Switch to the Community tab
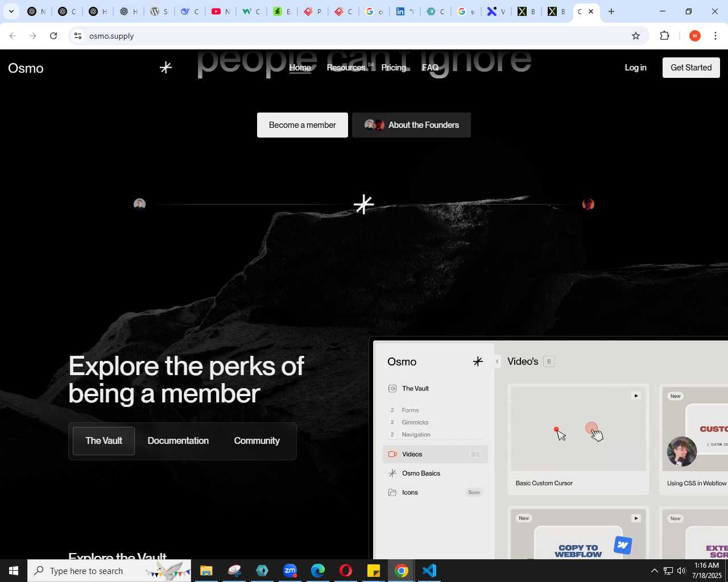Screen dimensions: 728x582 257,441
